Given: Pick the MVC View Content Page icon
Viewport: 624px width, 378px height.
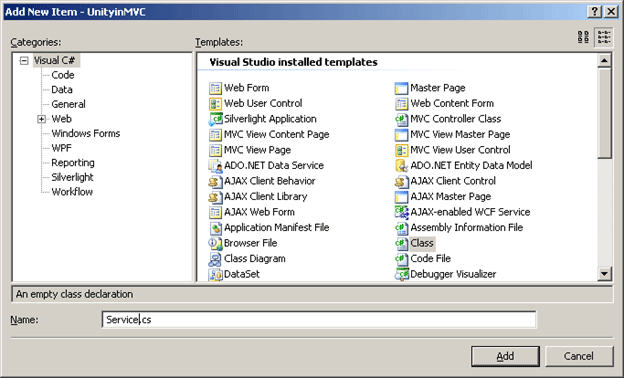Looking at the screenshot, I should 215,134.
